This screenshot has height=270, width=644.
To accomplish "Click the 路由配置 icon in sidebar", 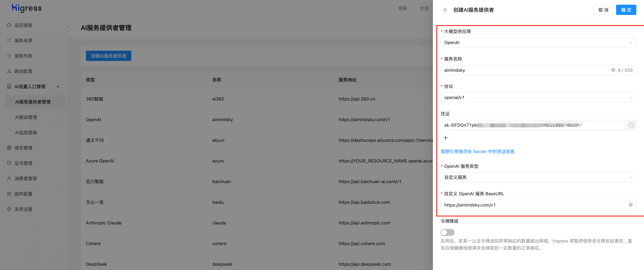I will [9, 71].
